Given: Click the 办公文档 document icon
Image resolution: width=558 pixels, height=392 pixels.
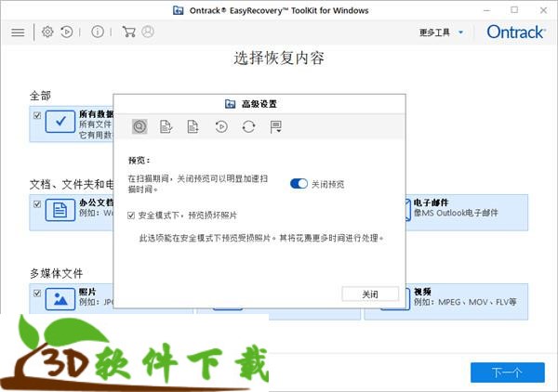Looking at the screenshot, I should (60, 210).
